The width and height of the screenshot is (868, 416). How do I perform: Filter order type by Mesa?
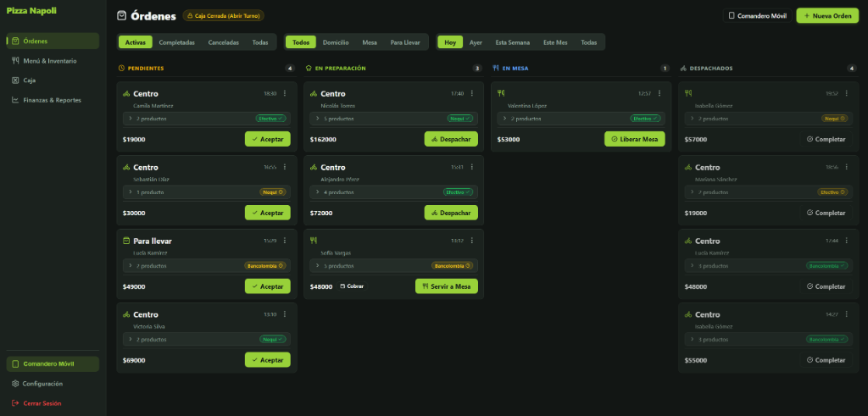pyautogui.click(x=370, y=42)
